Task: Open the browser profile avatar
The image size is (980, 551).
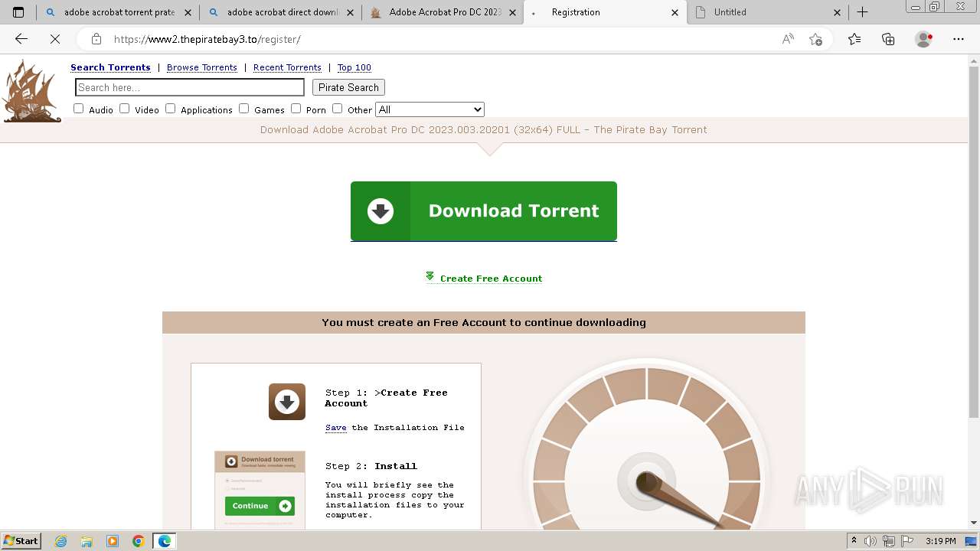Action: pyautogui.click(x=924, y=39)
